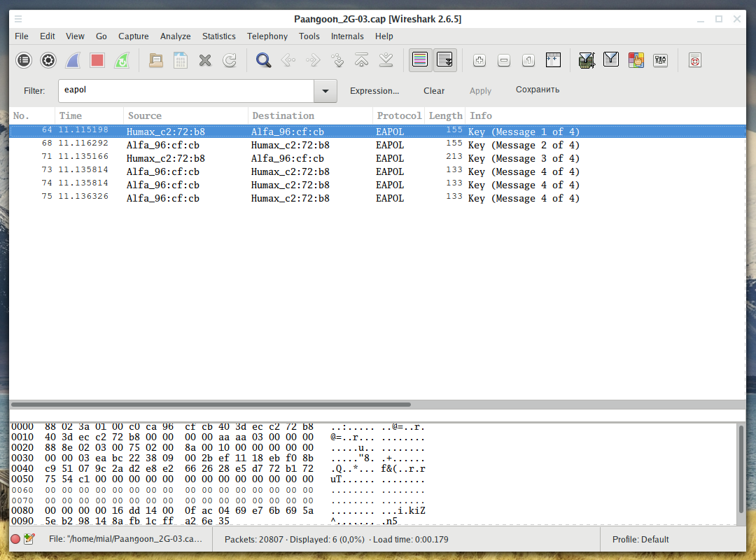This screenshot has height=560, width=756.
Task: Click the close capture file X icon
Action: pyautogui.click(x=205, y=60)
